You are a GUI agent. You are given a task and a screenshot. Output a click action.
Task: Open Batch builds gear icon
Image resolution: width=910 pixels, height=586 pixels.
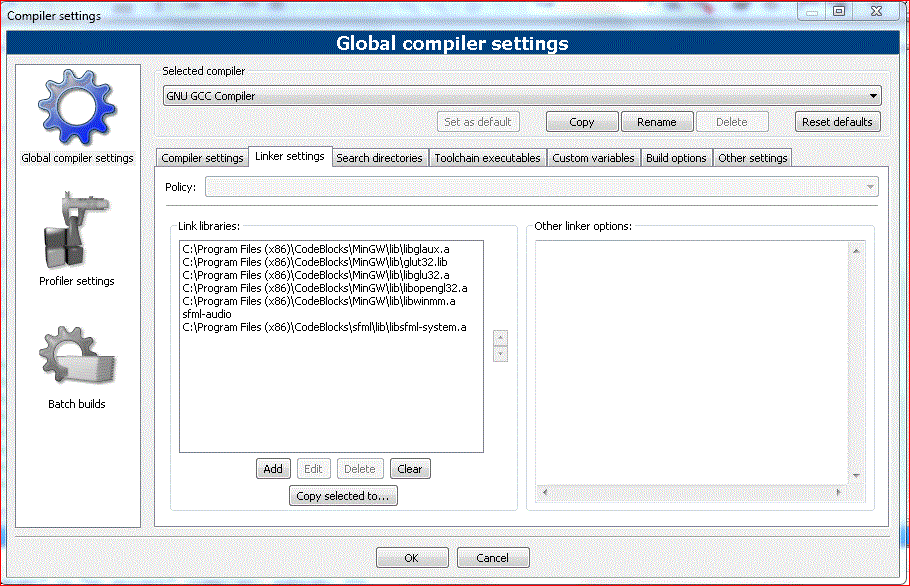[x=77, y=355]
